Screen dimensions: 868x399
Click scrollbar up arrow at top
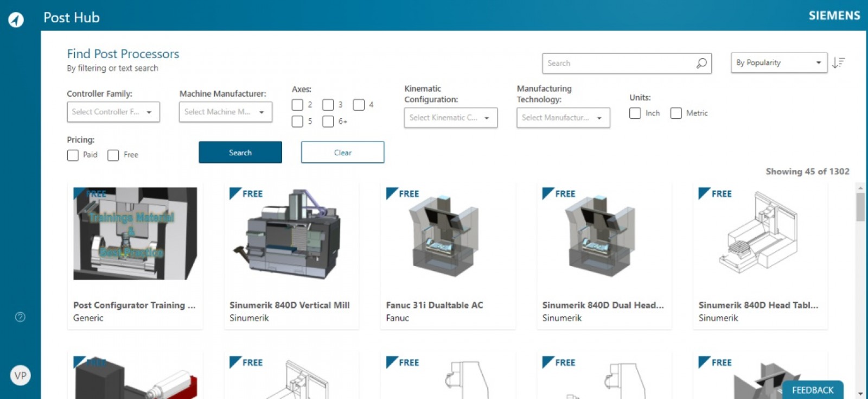click(x=860, y=188)
